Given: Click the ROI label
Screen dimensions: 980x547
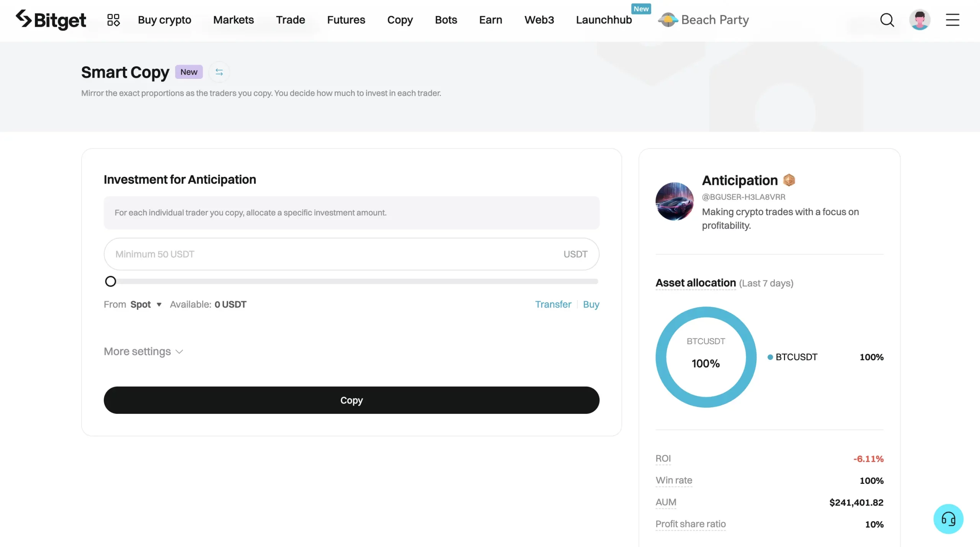Looking at the screenshot, I should click(663, 459).
